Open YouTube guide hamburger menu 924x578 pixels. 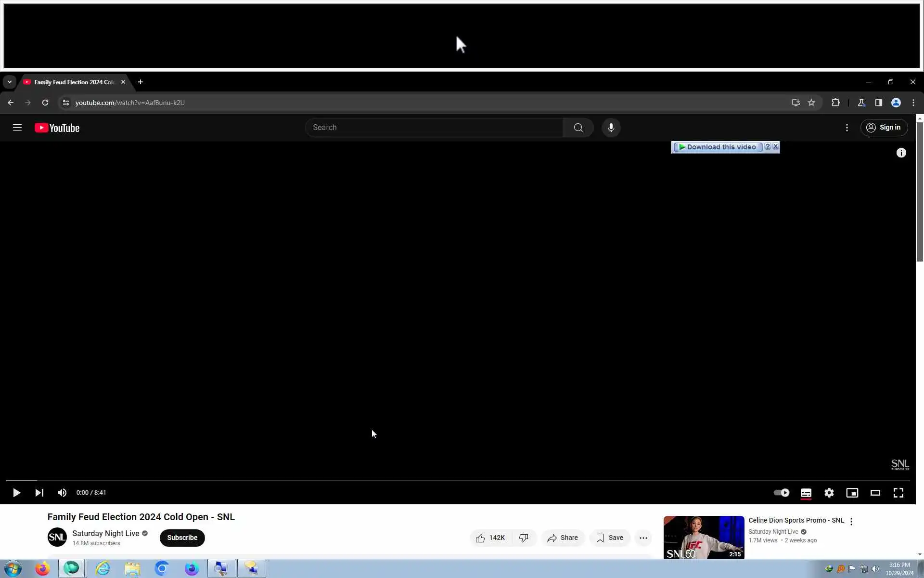click(17, 128)
